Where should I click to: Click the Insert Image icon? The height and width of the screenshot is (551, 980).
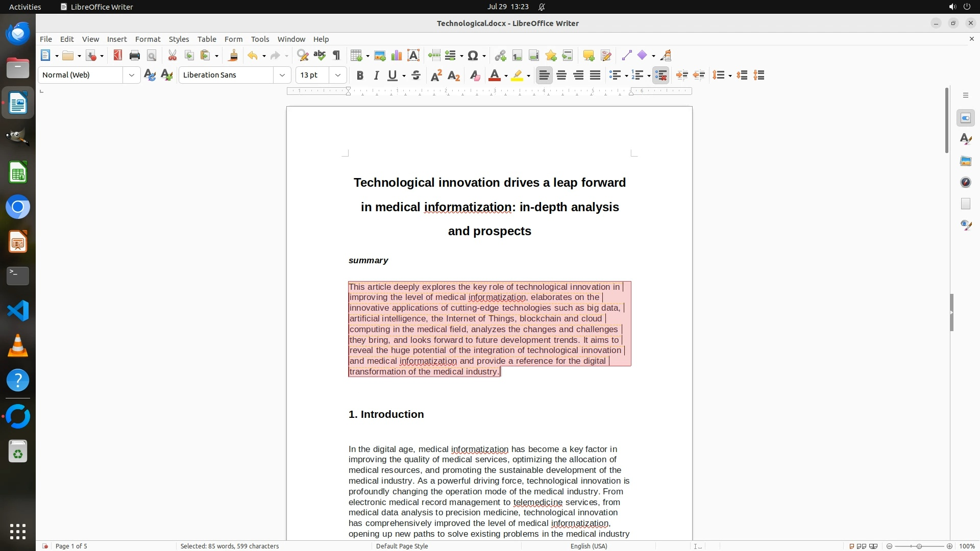pos(380,56)
